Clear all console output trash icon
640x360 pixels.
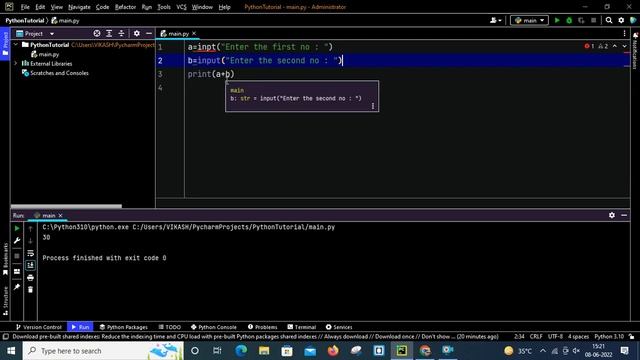30,290
